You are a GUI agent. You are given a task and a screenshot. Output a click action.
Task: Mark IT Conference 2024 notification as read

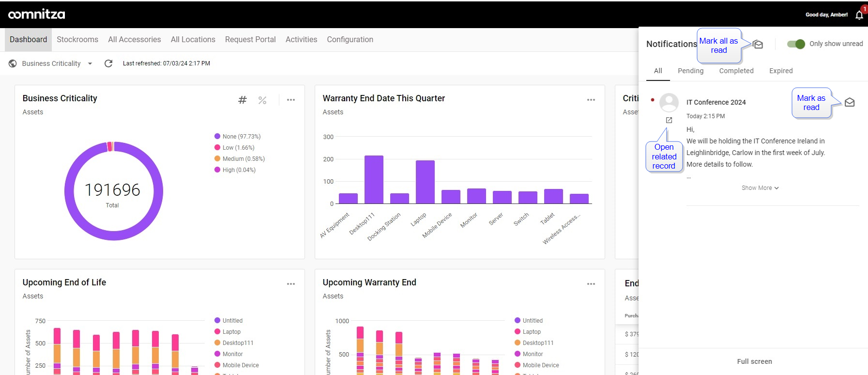(850, 102)
